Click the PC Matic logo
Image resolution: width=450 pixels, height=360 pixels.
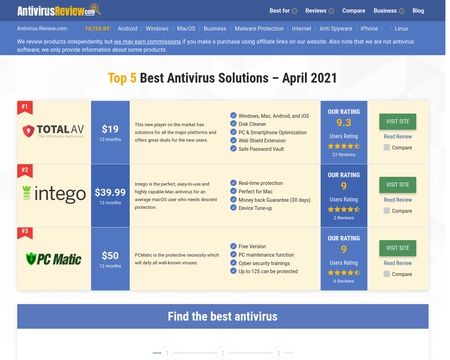[53, 259]
